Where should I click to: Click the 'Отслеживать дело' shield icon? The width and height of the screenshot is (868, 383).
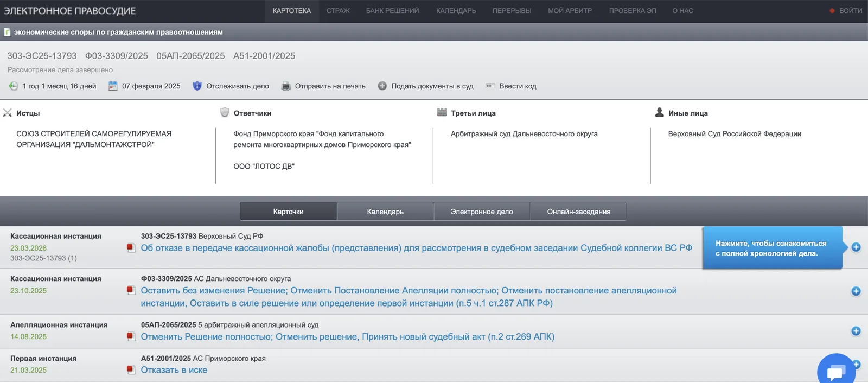(197, 86)
